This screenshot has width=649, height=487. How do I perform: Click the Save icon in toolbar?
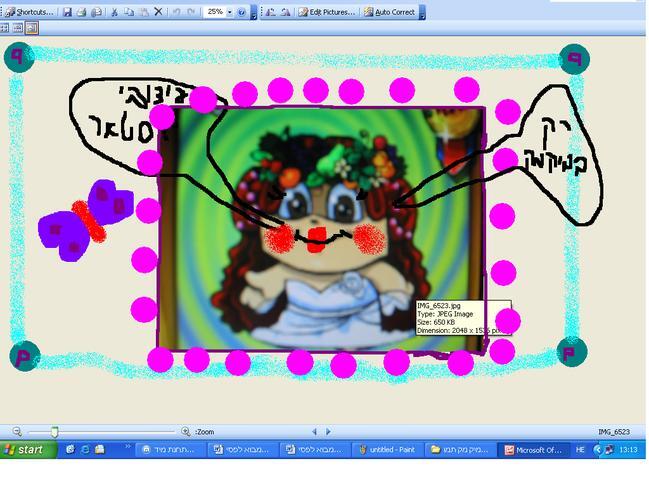67,12
